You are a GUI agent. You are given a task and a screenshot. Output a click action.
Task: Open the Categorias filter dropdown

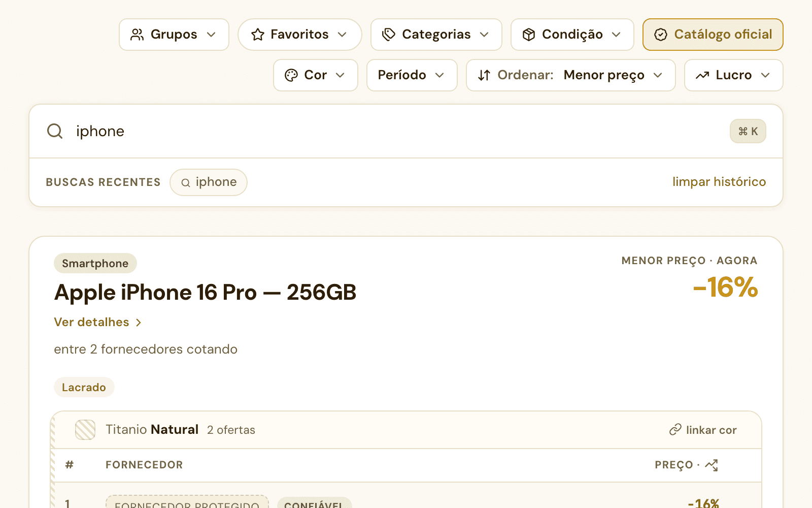[436, 35]
